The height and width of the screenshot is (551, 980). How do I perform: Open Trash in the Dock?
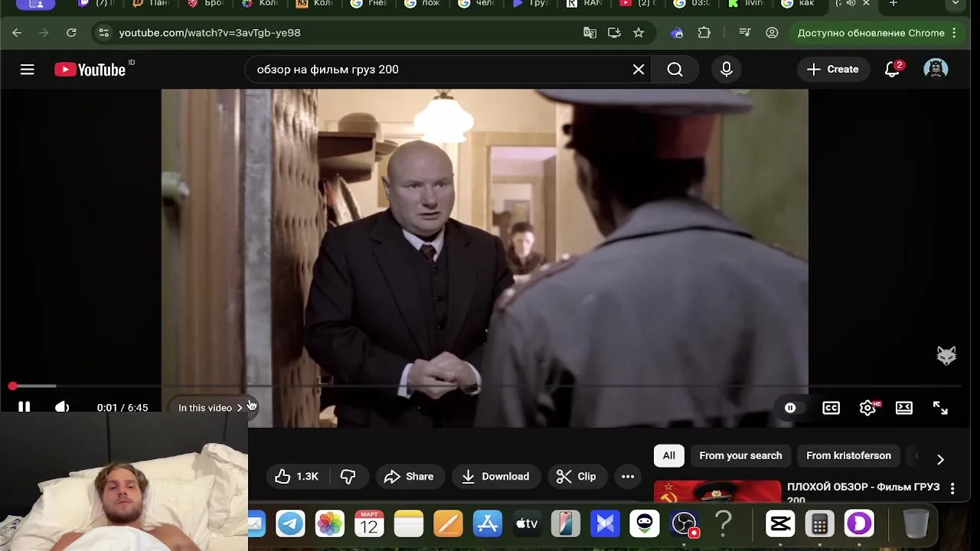[916, 523]
